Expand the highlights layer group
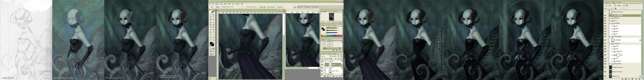This screenshot has height=80, width=644. point(610,18)
